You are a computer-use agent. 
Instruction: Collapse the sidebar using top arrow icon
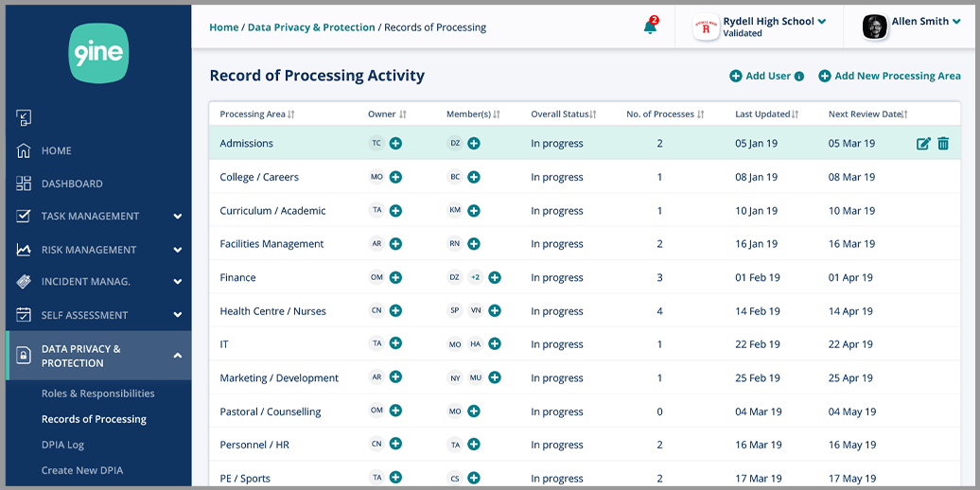tap(25, 118)
